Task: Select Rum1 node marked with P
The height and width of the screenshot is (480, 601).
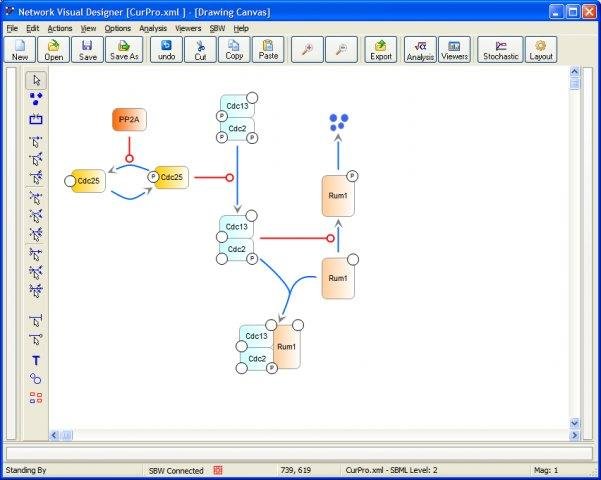Action: pyautogui.click(x=338, y=196)
